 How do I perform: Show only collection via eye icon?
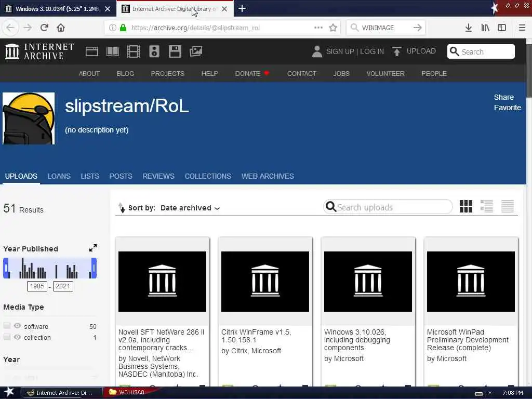click(17, 337)
